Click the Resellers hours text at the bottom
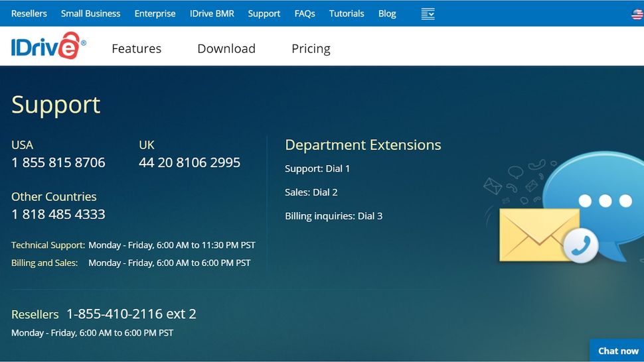This screenshot has height=362, width=644. pyautogui.click(x=92, y=333)
